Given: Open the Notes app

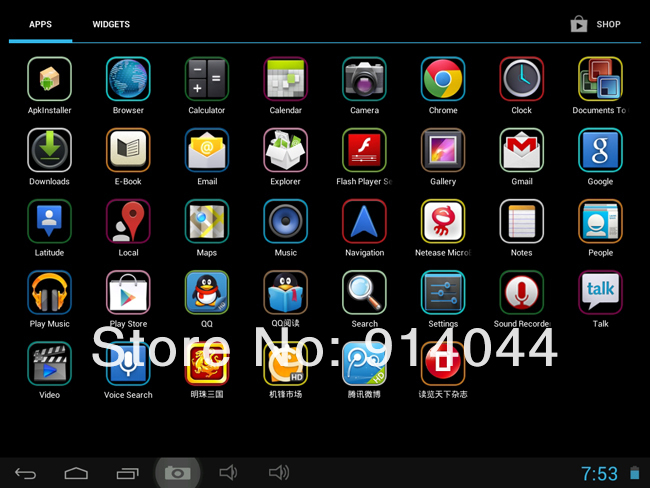Looking at the screenshot, I should click(x=521, y=221).
